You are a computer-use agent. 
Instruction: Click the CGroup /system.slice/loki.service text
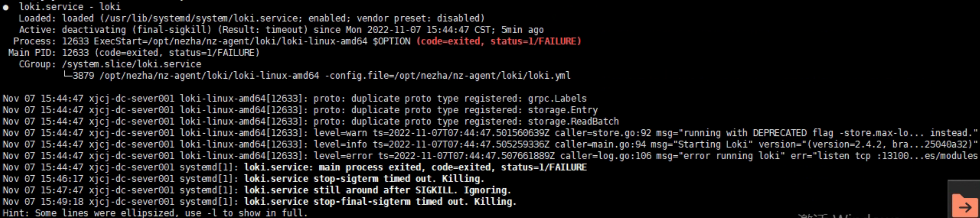tap(132, 64)
